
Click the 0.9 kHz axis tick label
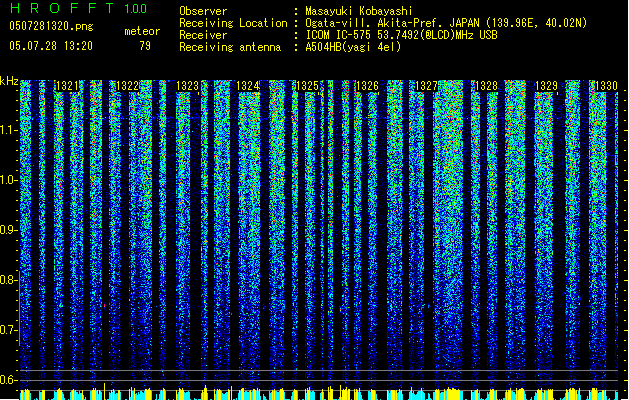(x=9, y=230)
